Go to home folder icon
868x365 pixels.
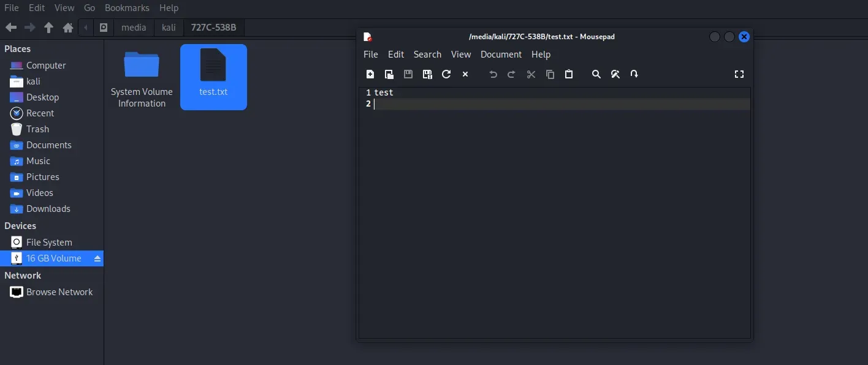[x=68, y=28]
